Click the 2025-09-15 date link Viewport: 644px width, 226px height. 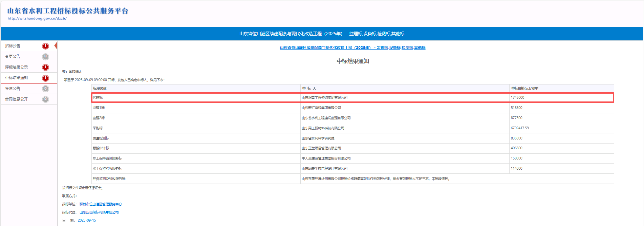pos(87,221)
